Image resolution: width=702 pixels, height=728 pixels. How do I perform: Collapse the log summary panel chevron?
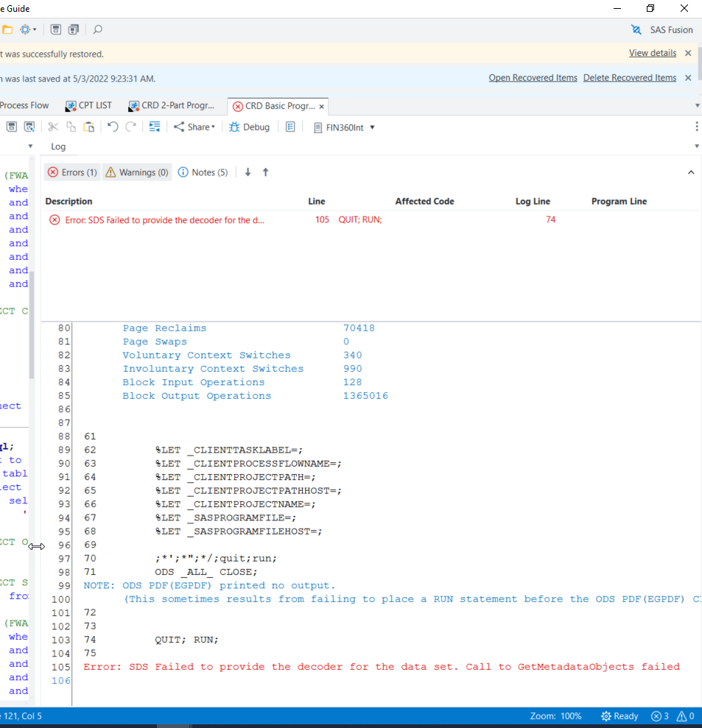[690, 172]
